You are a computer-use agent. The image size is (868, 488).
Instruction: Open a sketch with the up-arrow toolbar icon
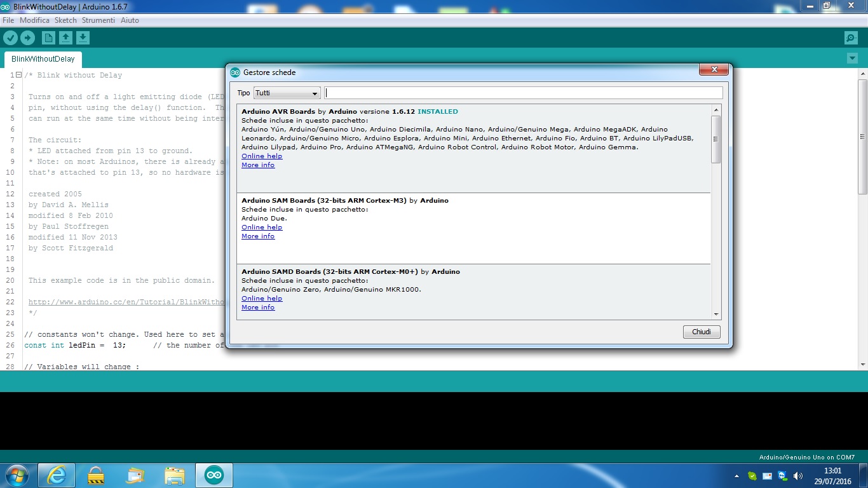tap(65, 37)
